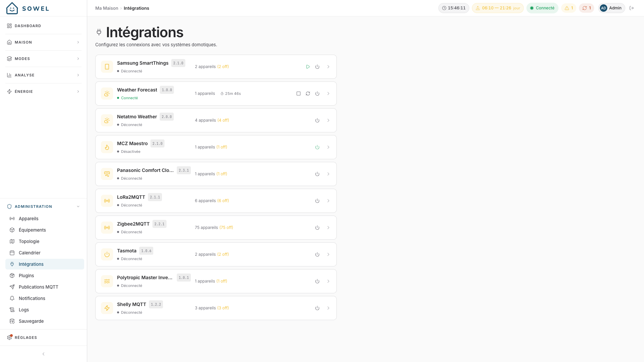The height and width of the screenshot is (362, 644).
Task: Toggle power for Zigbee2MQTT integration
Action: click(x=317, y=228)
